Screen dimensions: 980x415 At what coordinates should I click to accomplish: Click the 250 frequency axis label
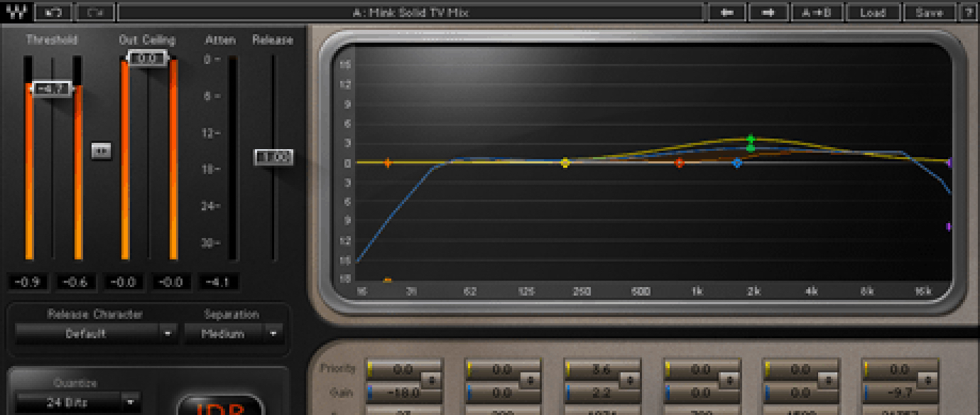point(582,291)
